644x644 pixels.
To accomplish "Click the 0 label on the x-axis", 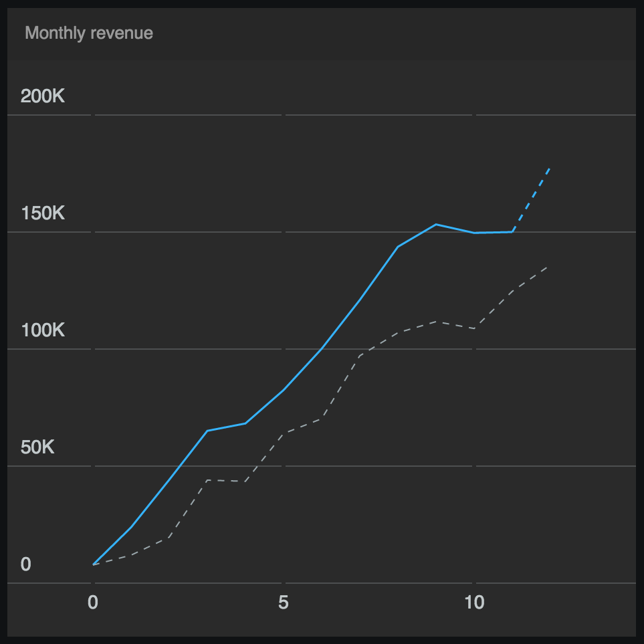I will pos(93,603).
